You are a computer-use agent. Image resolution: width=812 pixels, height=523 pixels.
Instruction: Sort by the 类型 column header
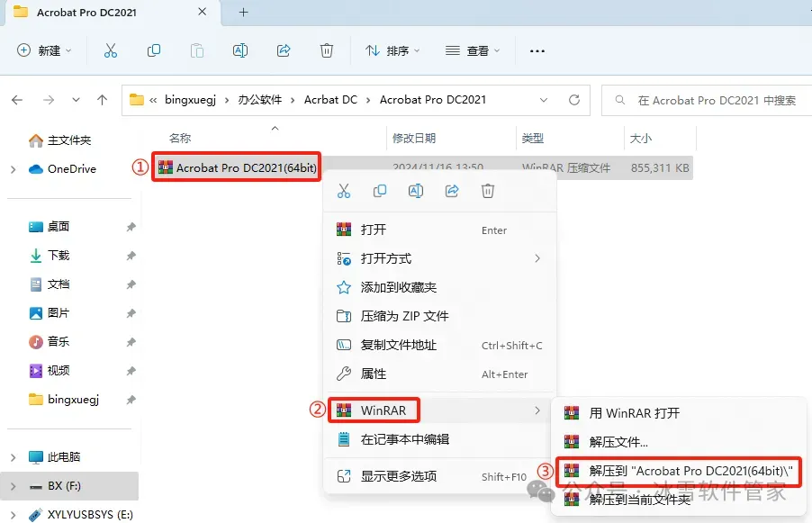pyautogui.click(x=532, y=139)
